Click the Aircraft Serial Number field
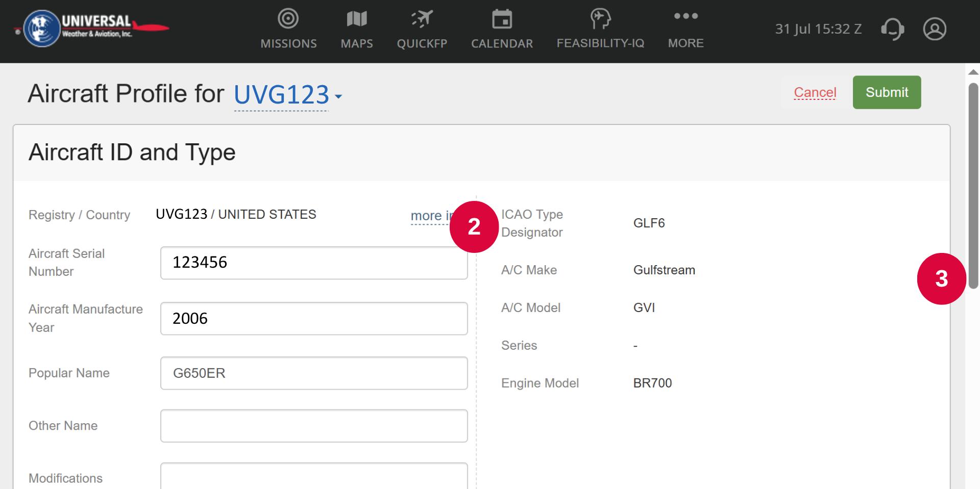 click(x=314, y=263)
